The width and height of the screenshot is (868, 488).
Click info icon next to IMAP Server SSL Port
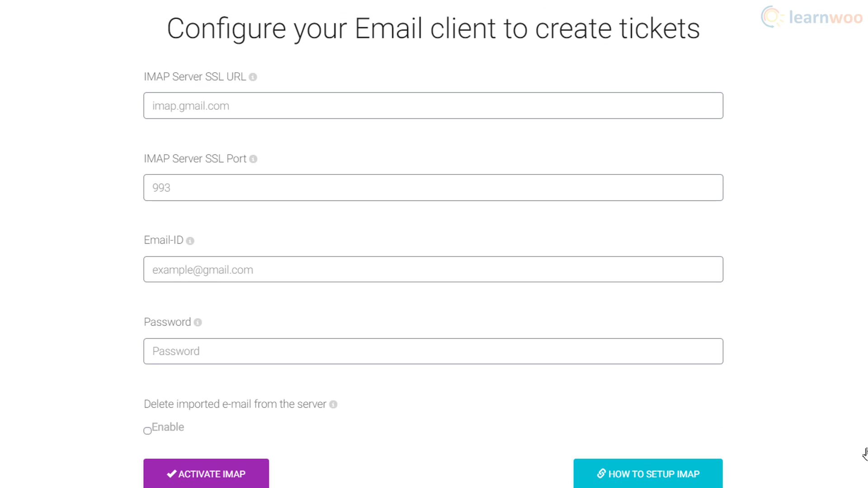(253, 159)
